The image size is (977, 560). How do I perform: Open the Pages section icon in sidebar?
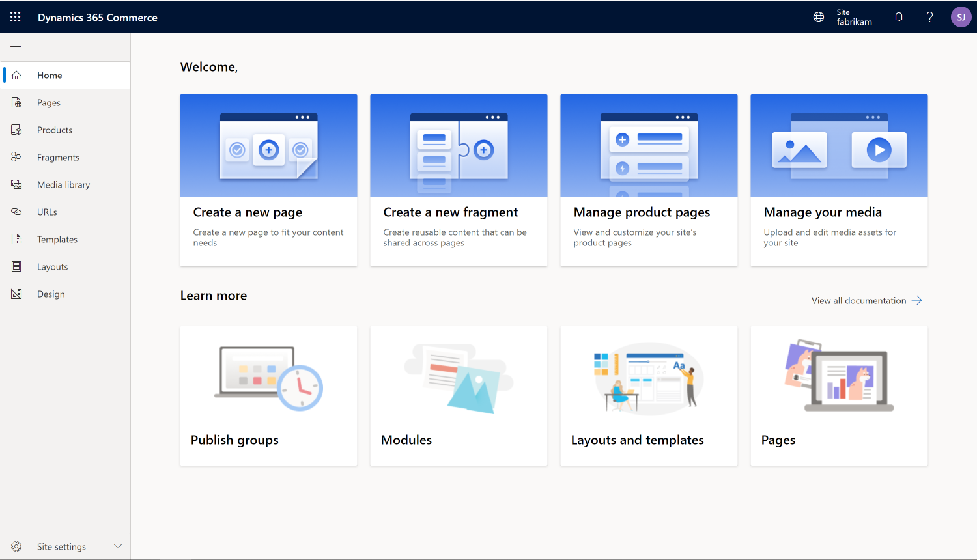tap(16, 102)
